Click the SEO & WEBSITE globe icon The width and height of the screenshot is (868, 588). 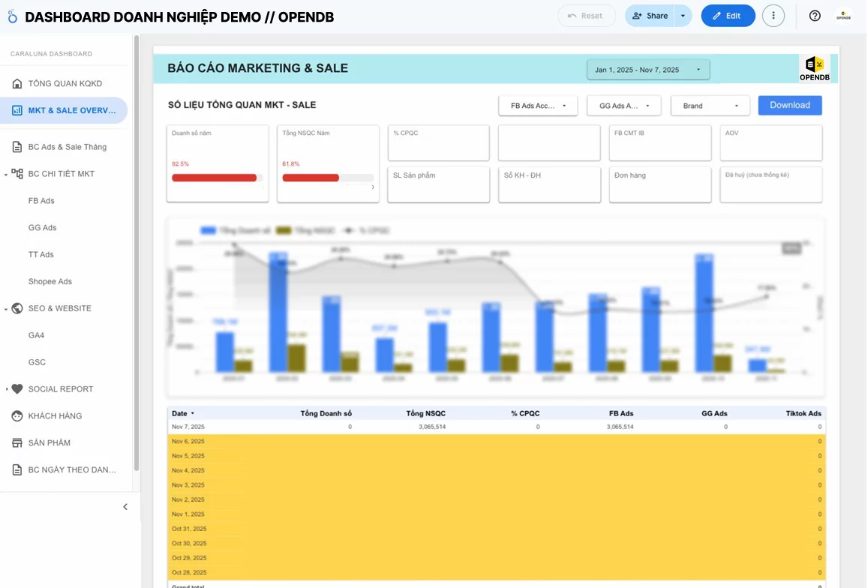(x=17, y=308)
